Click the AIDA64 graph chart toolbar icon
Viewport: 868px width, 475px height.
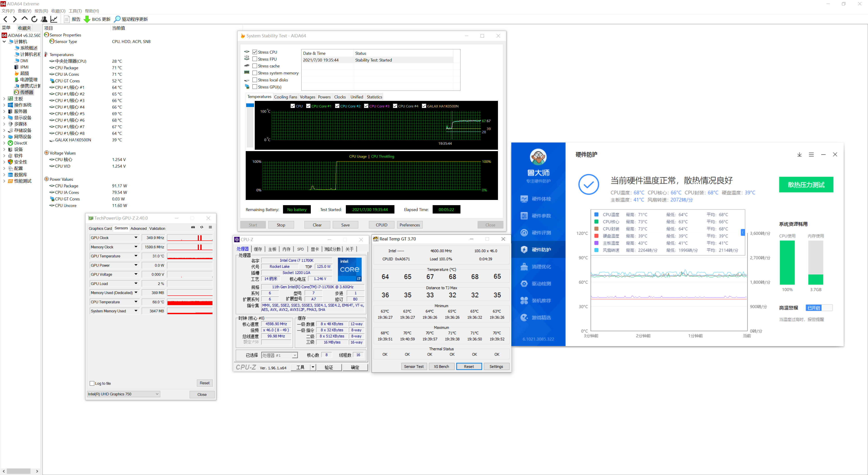pos(54,19)
